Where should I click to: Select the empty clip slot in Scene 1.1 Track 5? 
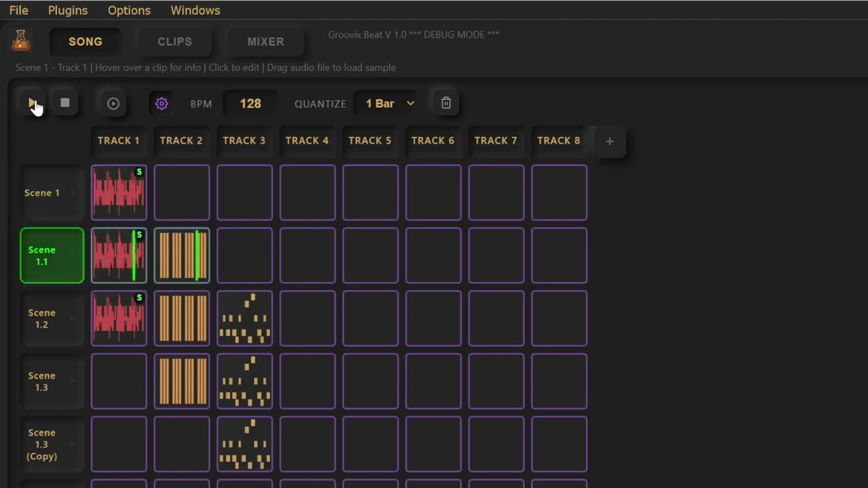click(x=370, y=256)
